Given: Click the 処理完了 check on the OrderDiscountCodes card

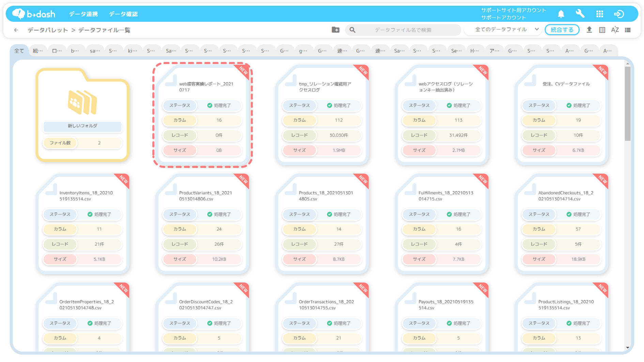Looking at the screenshot, I should [210, 323].
